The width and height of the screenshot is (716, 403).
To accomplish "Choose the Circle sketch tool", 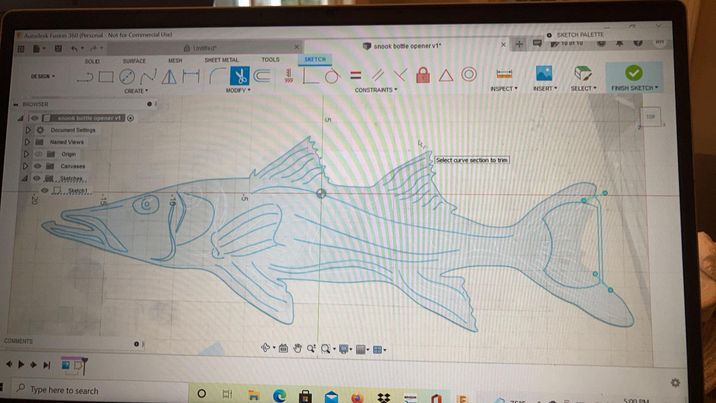I will pyautogui.click(x=128, y=77).
